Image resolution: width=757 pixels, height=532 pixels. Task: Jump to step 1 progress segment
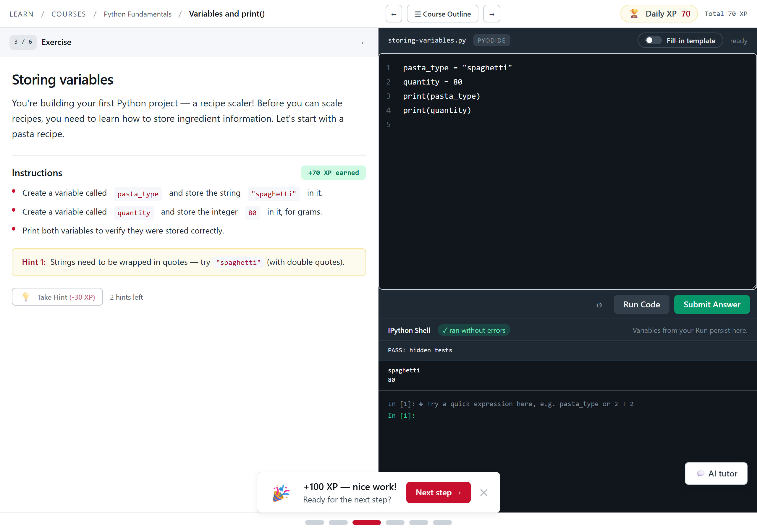tap(314, 522)
